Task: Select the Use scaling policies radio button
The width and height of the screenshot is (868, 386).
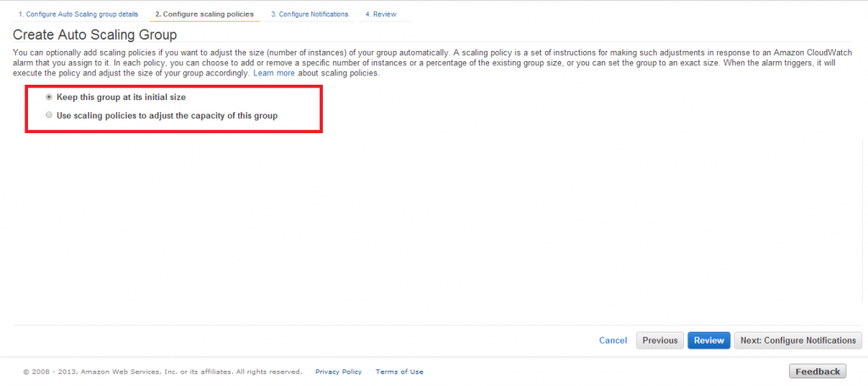Action: point(49,115)
